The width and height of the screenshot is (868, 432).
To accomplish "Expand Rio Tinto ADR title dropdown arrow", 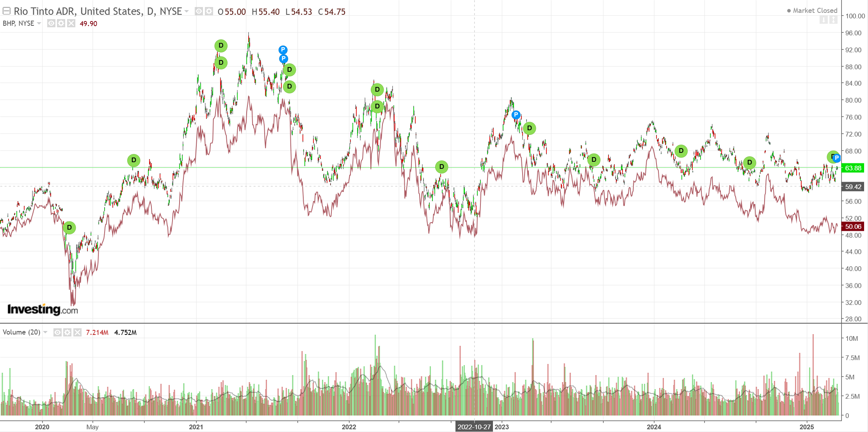I will click(187, 11).
